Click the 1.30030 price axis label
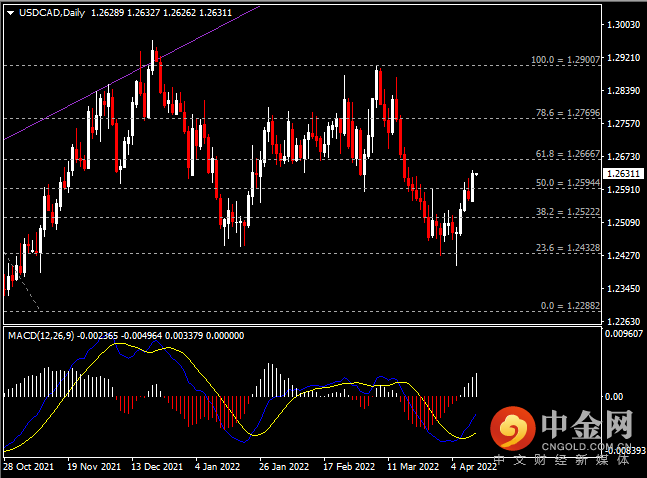The width and height of the screenshot is (647, 478). [x=623, y=25]
